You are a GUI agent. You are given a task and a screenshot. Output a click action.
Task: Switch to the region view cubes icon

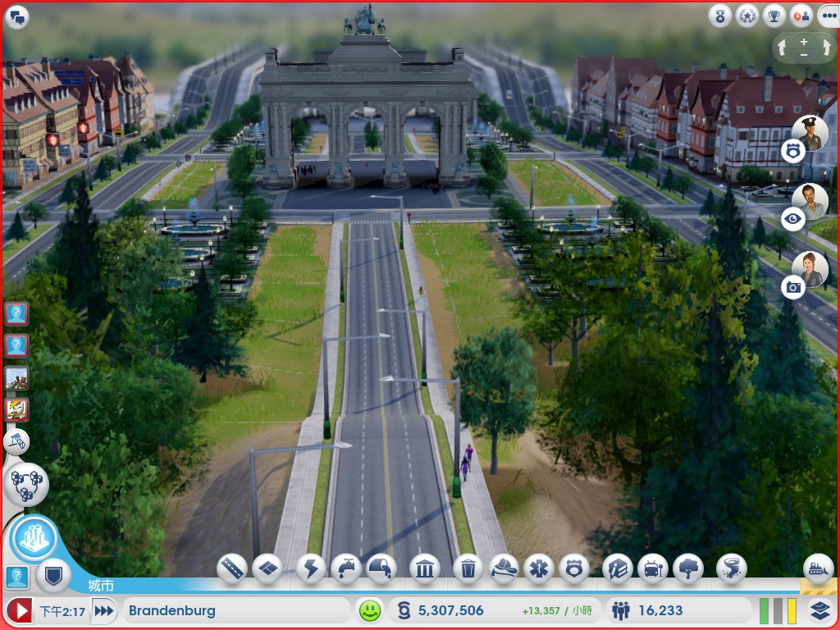click(26, 484)
